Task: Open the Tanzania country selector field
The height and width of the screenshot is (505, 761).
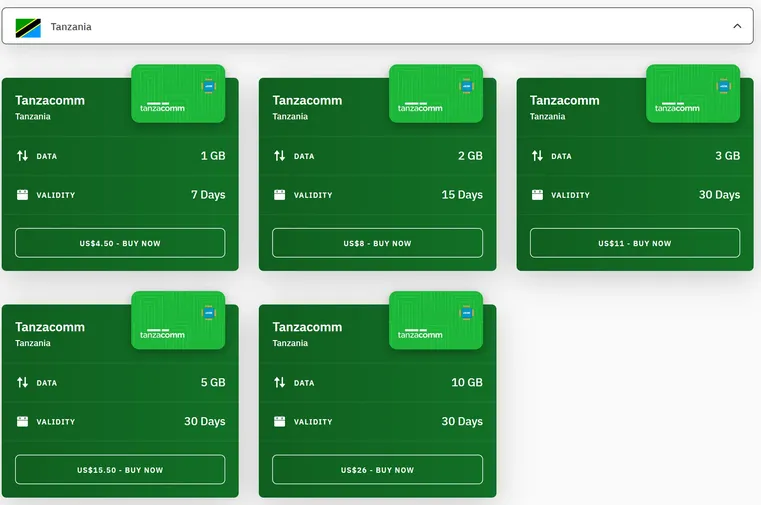Action: 378,26
